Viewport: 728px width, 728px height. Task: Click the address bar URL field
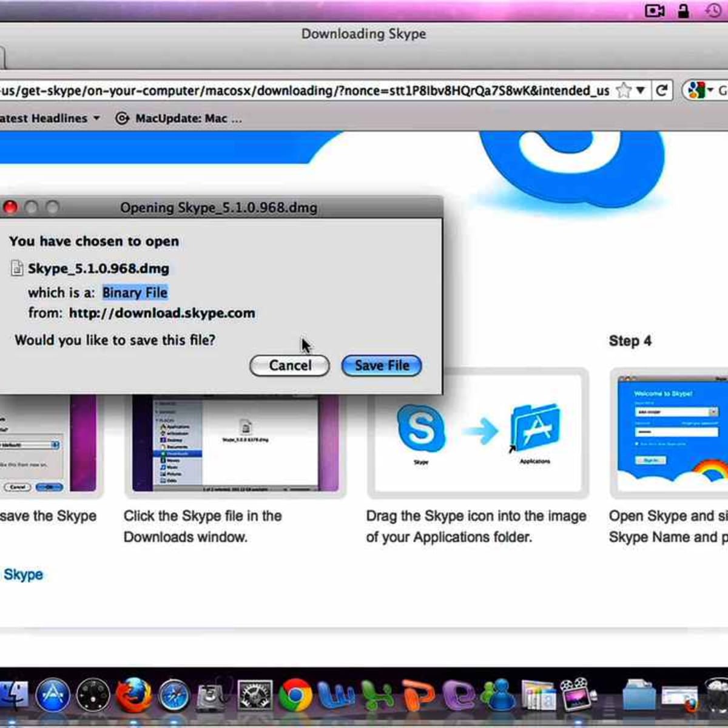point(303,91)
